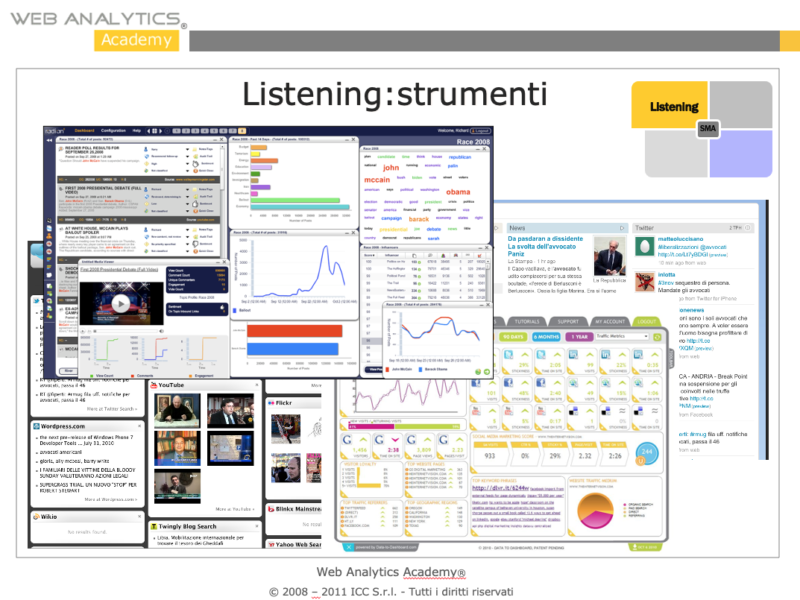Viewport: 800px width, 600px height.
Task: Click the SMA center badge
Action: (708, 128)
